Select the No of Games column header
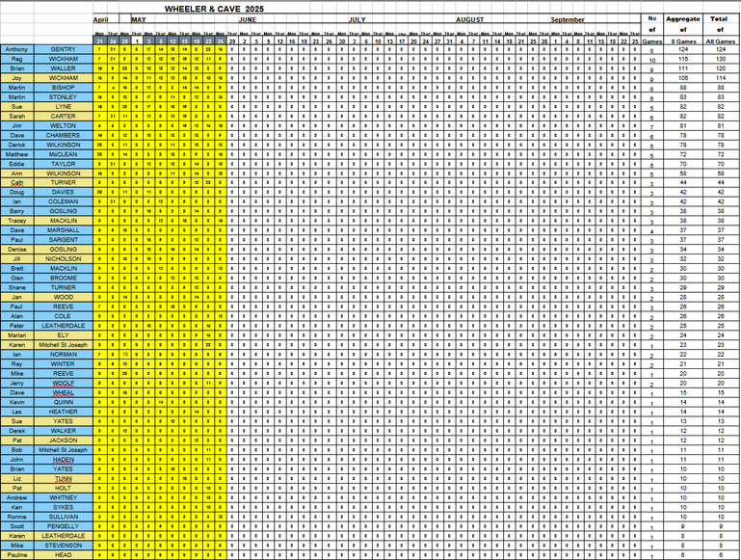The image size is (741, 560). [x=652, y=29]
